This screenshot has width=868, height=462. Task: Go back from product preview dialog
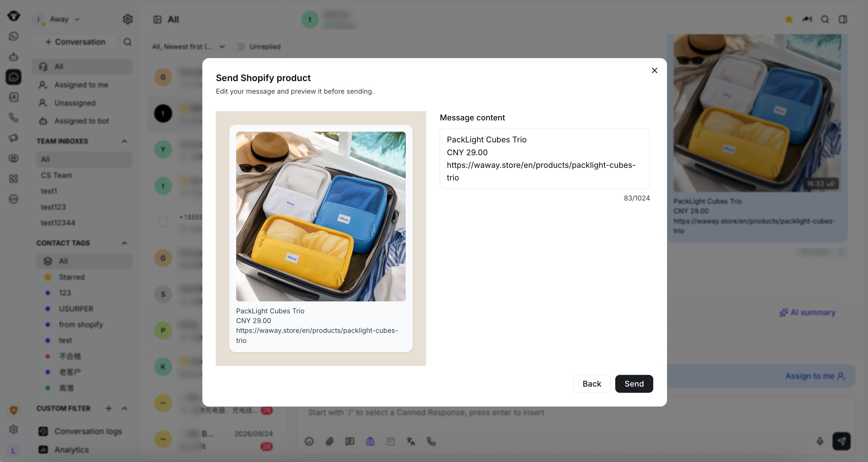(592, 384)
